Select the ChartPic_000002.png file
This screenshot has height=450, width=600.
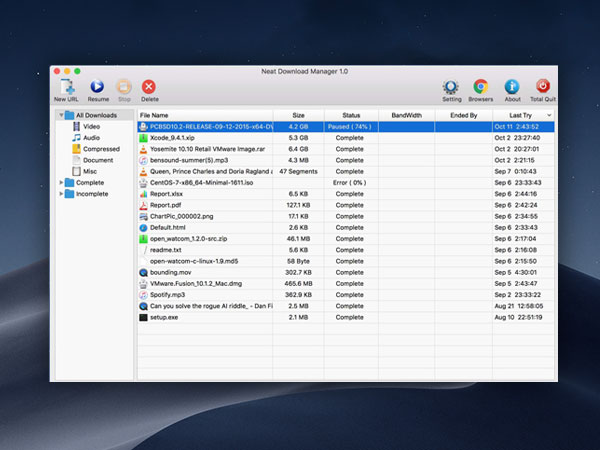pos(181,216)
